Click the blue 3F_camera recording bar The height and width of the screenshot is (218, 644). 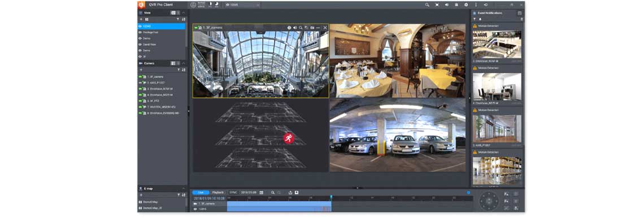(279, 204)
